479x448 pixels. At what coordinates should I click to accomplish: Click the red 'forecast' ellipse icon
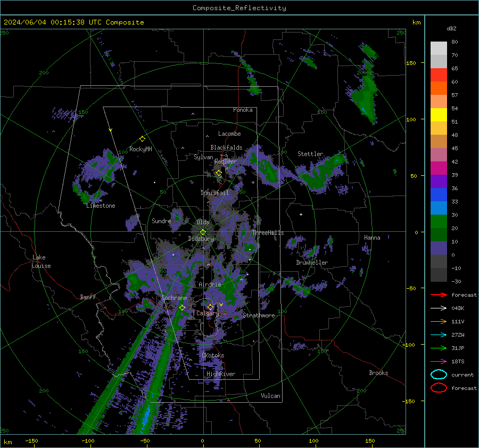(x=439, y=388)
